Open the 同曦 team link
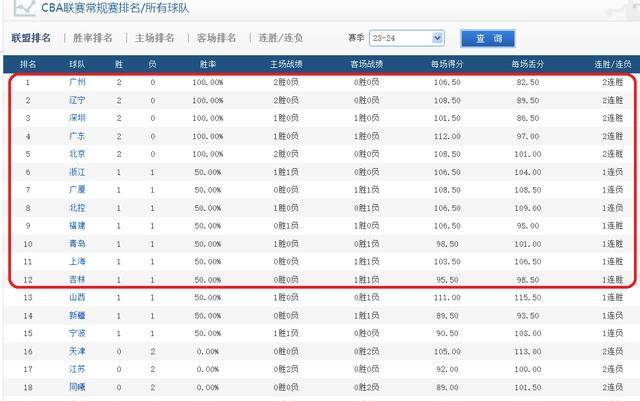Image resolution: width=640 pixels, height=401 pixels. (77, 387)
